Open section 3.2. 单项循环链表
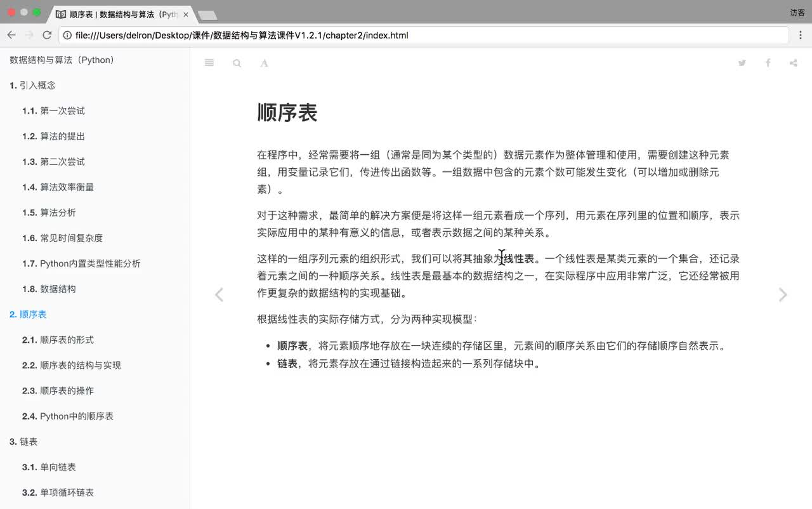The width and height of the screenshot is (812, 509). click(58, 492)
